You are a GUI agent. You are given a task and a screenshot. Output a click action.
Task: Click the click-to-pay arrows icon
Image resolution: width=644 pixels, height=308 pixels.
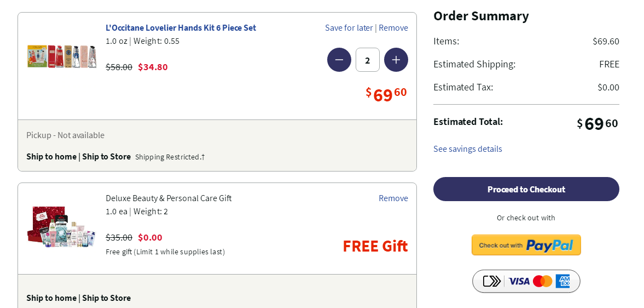(492, 281)
